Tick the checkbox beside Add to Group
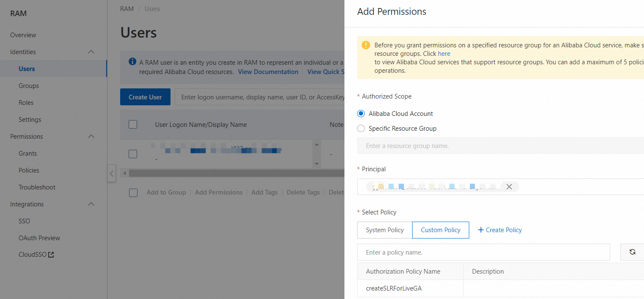Image resolution: width=644 pixels, height=299 pixels. 133,192
